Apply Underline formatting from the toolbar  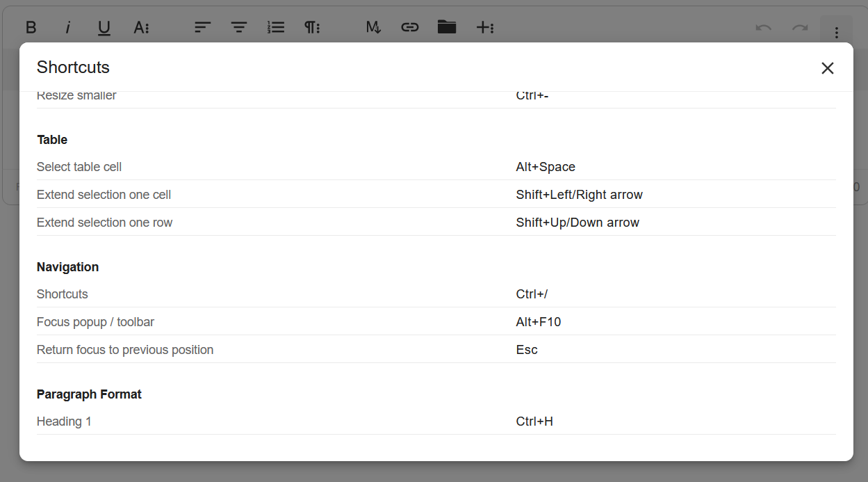click(104, 28)
